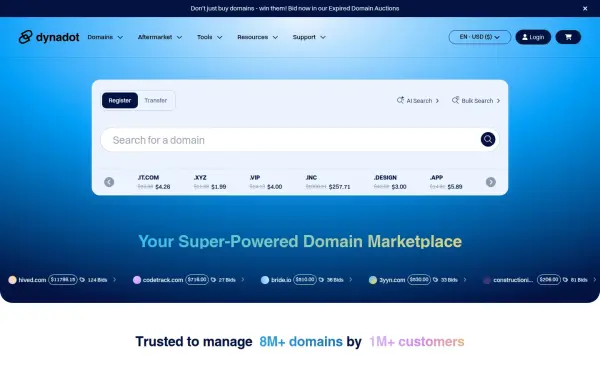Expand the Support menu
Image resolution: width=600 pixels, height=375 pixels.
(x=309, y=37)
